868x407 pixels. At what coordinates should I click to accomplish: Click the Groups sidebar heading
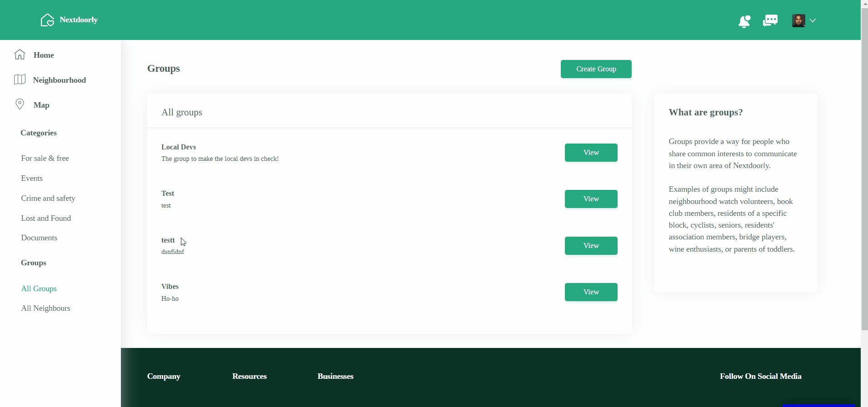pyautogui.click(x=34, y=263)
